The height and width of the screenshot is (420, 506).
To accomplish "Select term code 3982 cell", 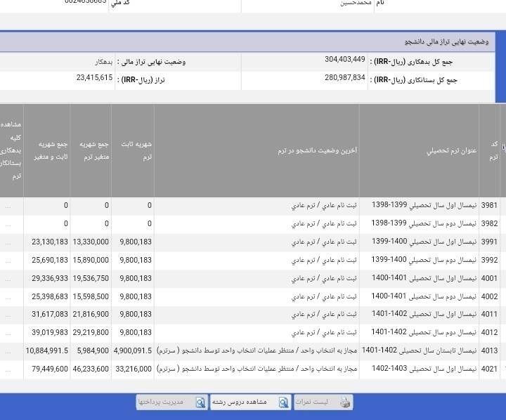I will tap(489, 223).
